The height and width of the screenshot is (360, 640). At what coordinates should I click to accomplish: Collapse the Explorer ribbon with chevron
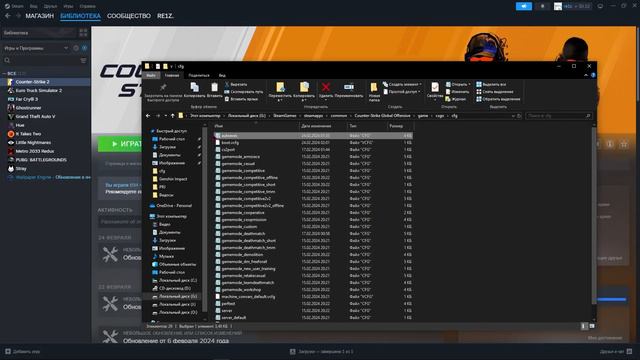pyautogui.click(x=586, y=75)
